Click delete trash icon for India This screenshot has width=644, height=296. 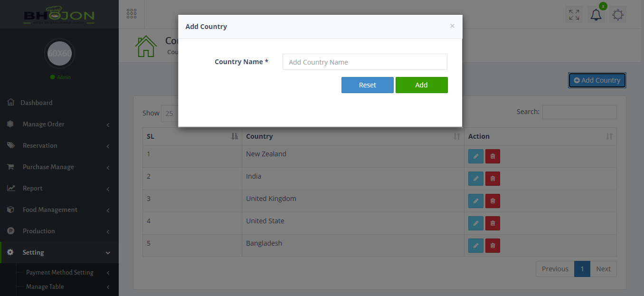point(492,179)
